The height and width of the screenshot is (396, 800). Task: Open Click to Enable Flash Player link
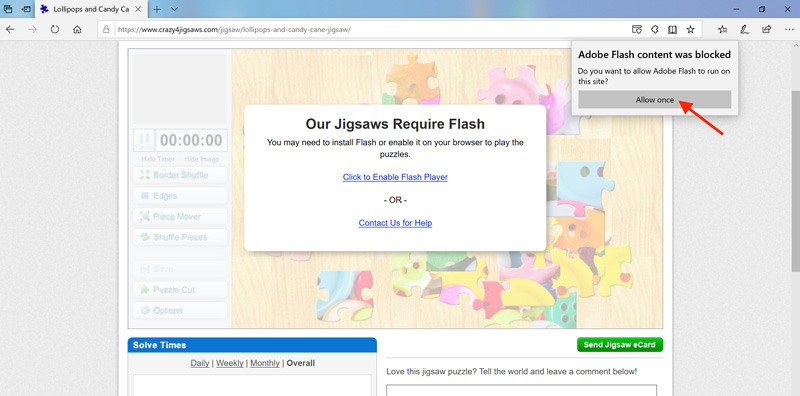pos(395,177)
